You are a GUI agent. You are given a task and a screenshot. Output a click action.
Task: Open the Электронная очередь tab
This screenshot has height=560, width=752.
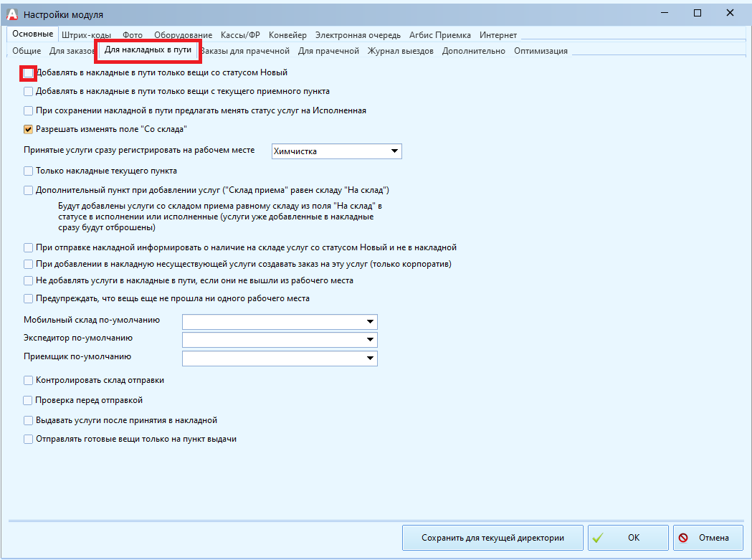tap(358, 35)
